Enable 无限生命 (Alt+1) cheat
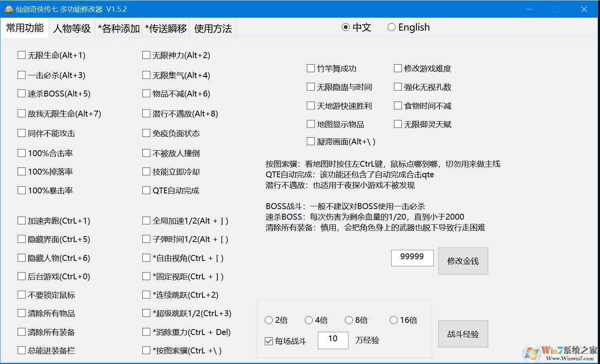The image size is (600, 364). 22,55
